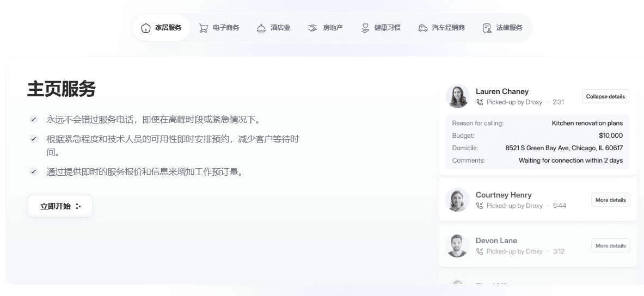Click the 5:44 call duration
644x296 pixels.
[560, 206]
